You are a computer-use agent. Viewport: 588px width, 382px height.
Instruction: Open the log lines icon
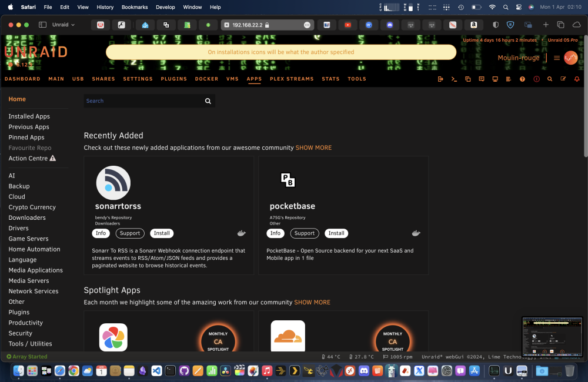(509, 79)
